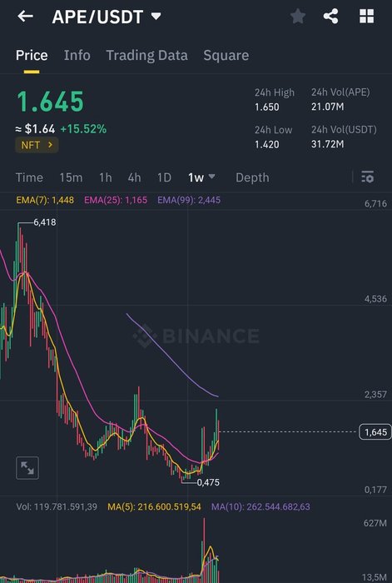Select the 15m timeframe

pyautogui.click(x=71, y=177)
